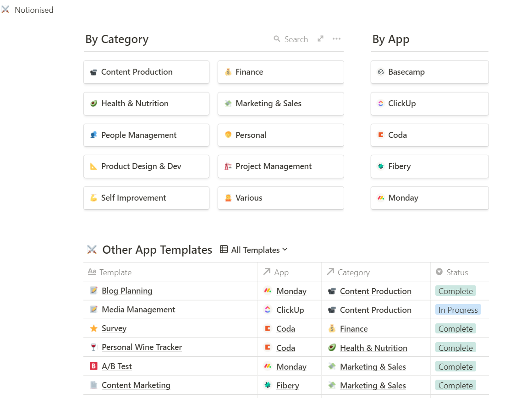Open the Content Production category card

[146, 72]
